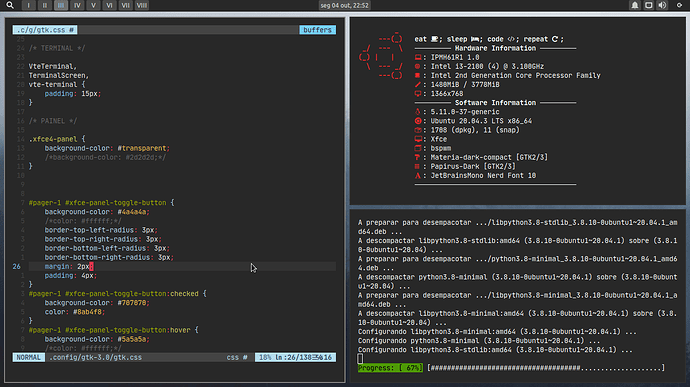690x387 pixels.
Task: Click the font icon beside JetBrainsMono Nerd Font
Action: pyautogui.click(x=418, y=176)
